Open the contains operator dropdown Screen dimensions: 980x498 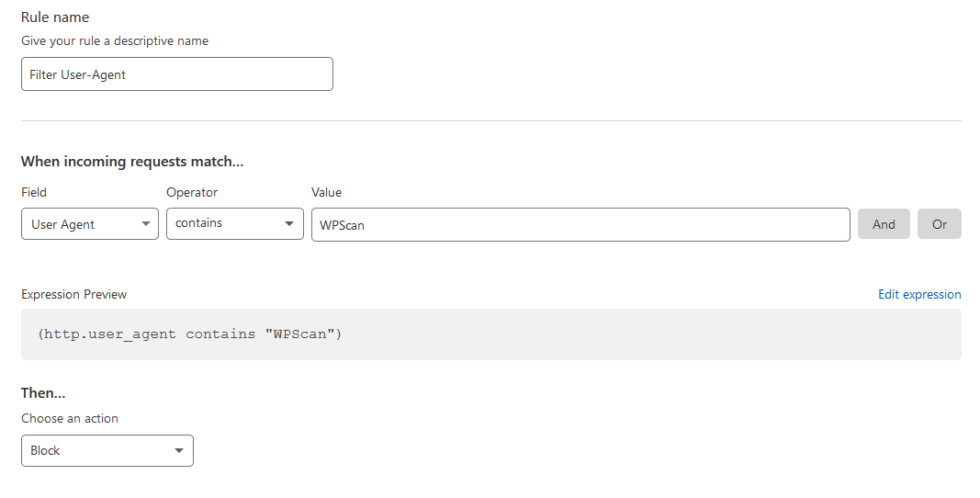pos(235,223)
